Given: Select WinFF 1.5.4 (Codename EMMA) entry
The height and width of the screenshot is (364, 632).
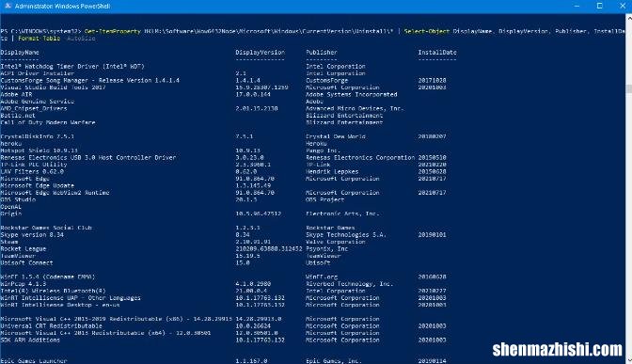Looking at the screenshot, I should pos(48,277).
